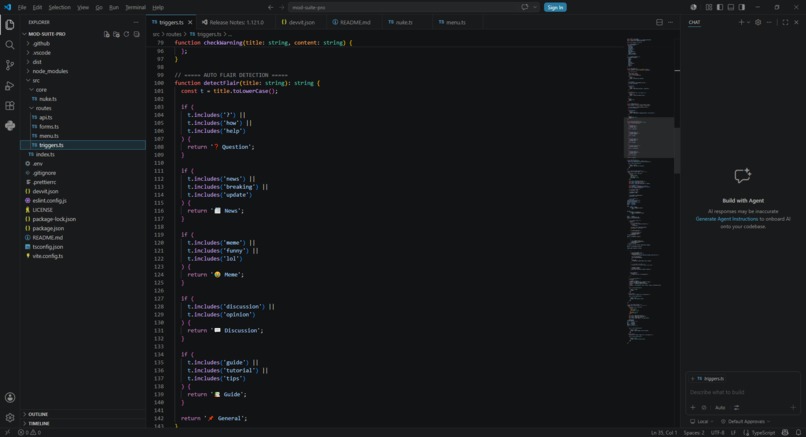Click the Sign In button
The width and height of the screenshot is (806, 437).
pyautogui.click(x=555, y=7)
